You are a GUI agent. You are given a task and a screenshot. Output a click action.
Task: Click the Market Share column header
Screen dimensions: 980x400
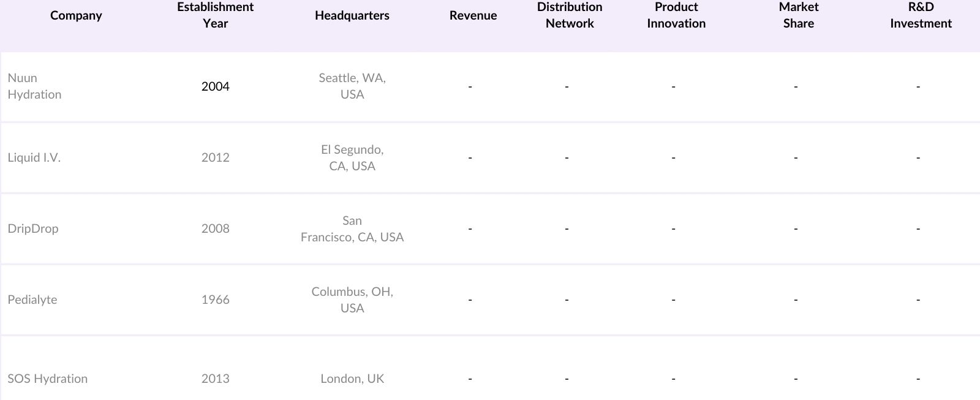[x=798, y=15]
